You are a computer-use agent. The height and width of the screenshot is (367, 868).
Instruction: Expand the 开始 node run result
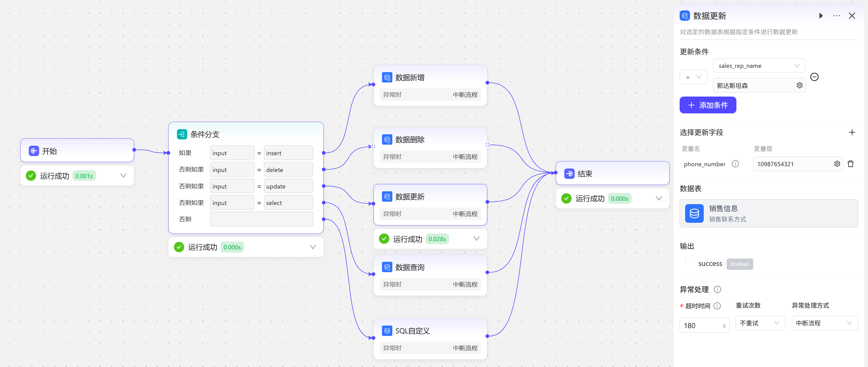click(x=123, y=176)
